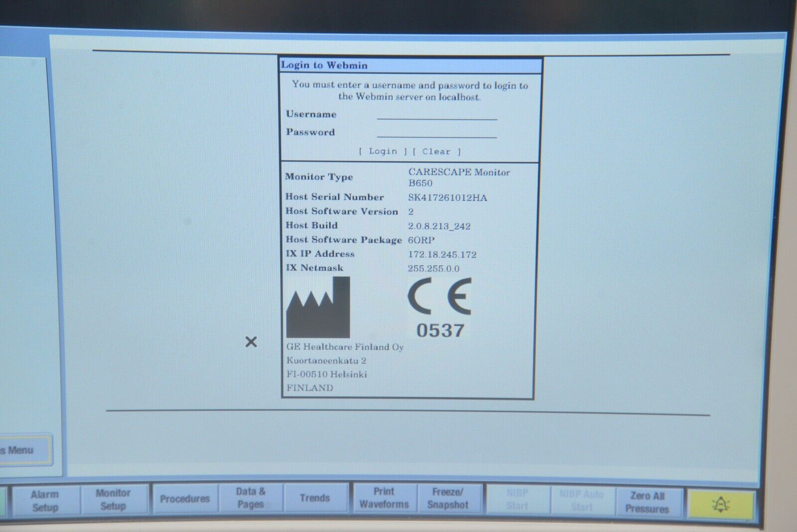Click the manufacturer factory symbol
Image resolution: width=797 pixels, height=532 pixels.
pyautogui.click(x=318, y=307)
